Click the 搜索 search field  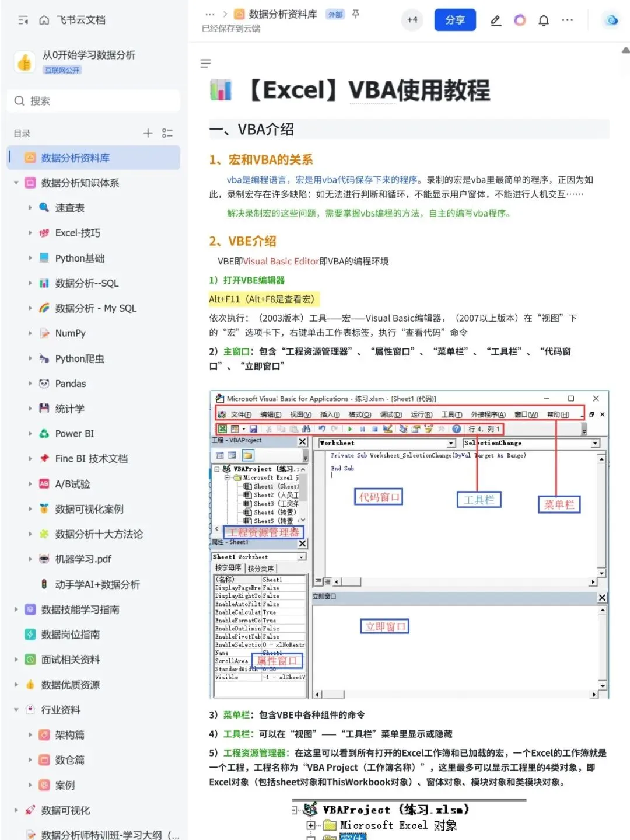point(93,101)
